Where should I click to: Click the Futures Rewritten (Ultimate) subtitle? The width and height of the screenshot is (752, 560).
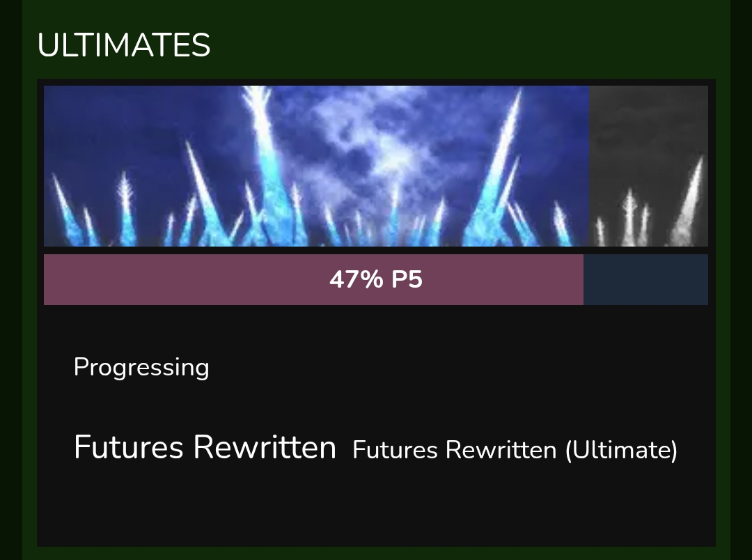[x=515, y=450]
